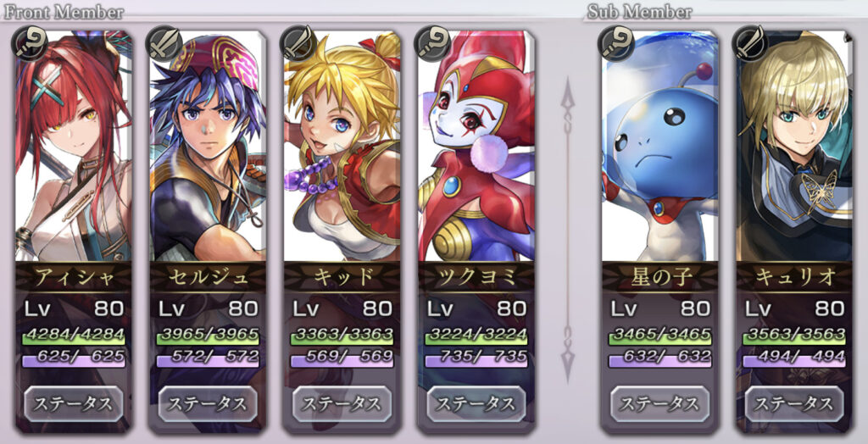Select the アイシャ character portrait
The height and width of the screenshot is (444, 868).
coord(74,146)
